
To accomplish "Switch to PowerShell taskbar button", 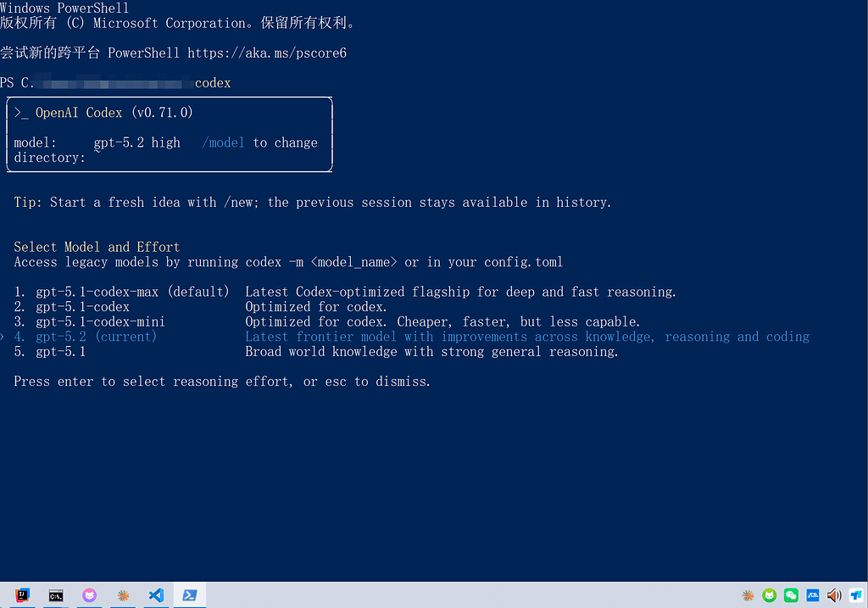I will pos(190,595).
